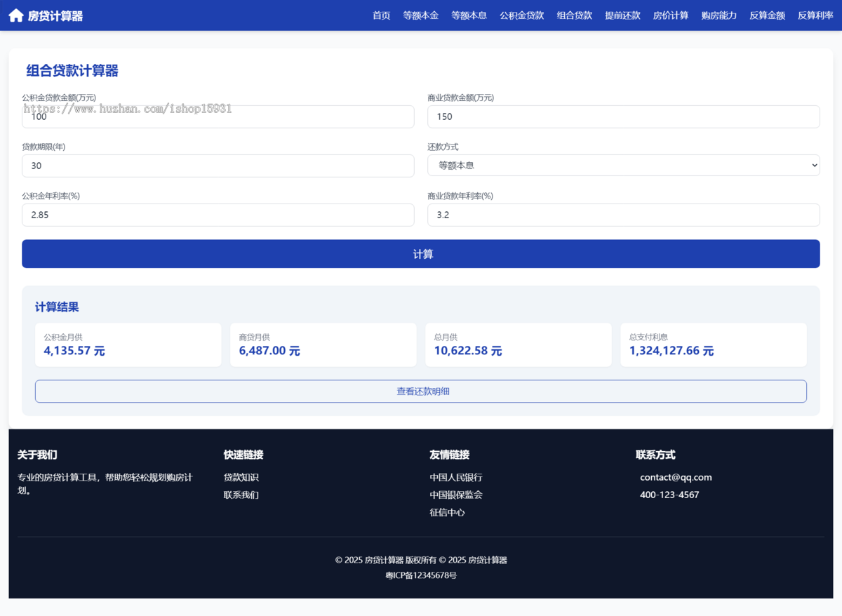This screenshot has height=616, width=842.
Task: Click the 贷款期限 input field
Action: click(x=218, y=166)
